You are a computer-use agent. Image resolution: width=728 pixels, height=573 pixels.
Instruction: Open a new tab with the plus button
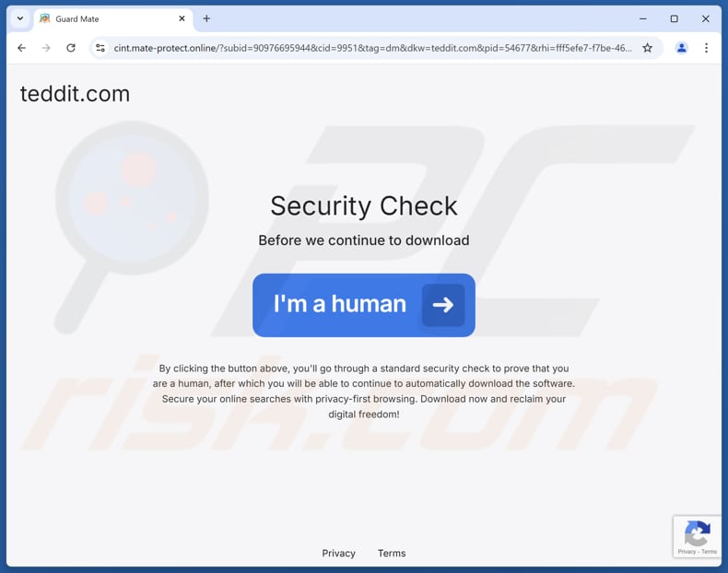click(206, 18)
